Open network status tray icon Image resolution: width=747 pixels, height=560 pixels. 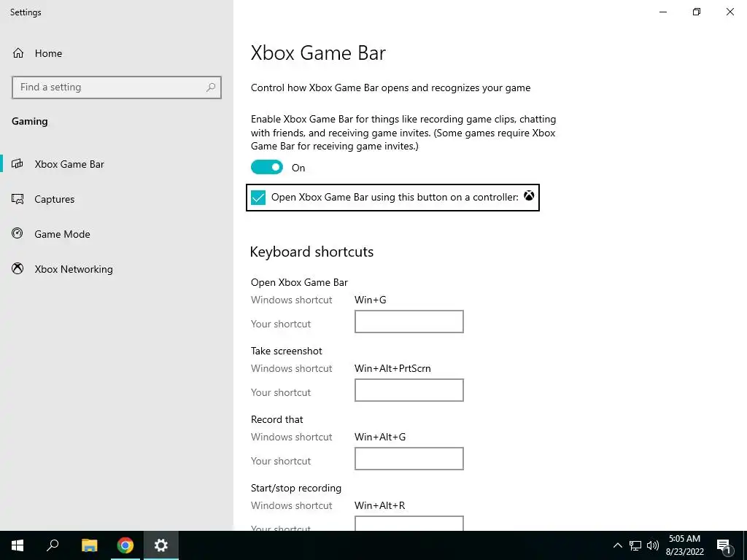point(635,545)
